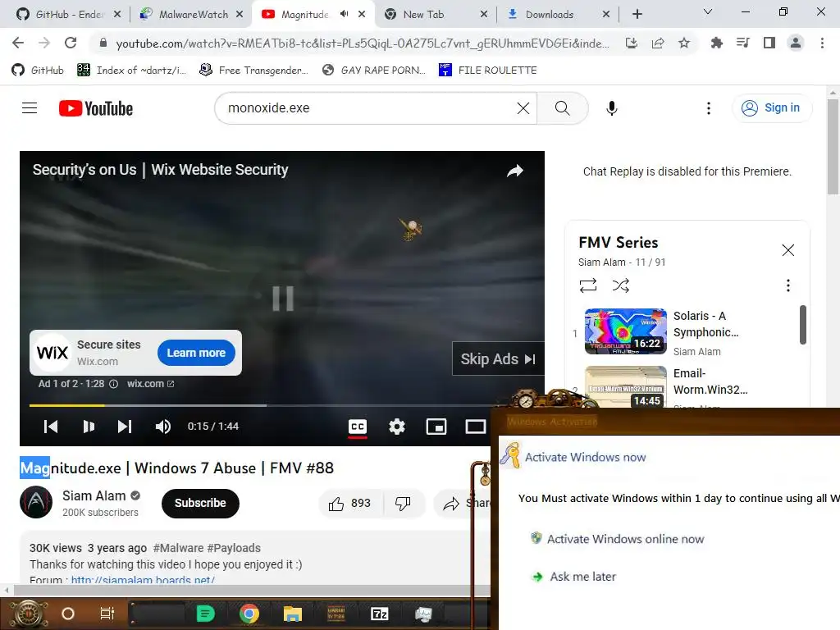Open Task View on the taskbar
Image resolution: width=840 pixels, height=630 pixels.
107,614
